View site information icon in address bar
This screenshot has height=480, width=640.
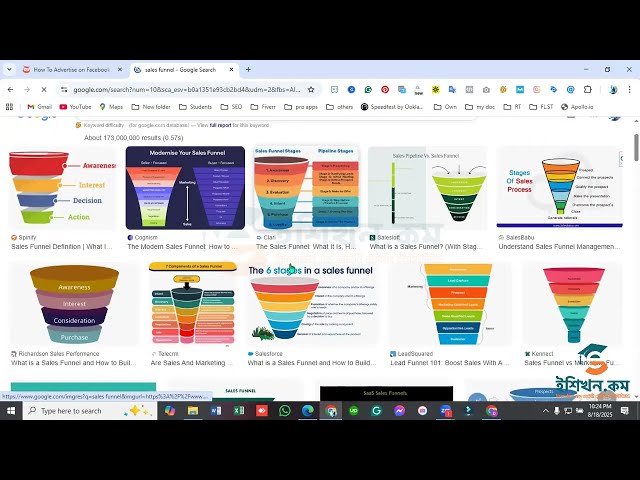click(64, 89)
